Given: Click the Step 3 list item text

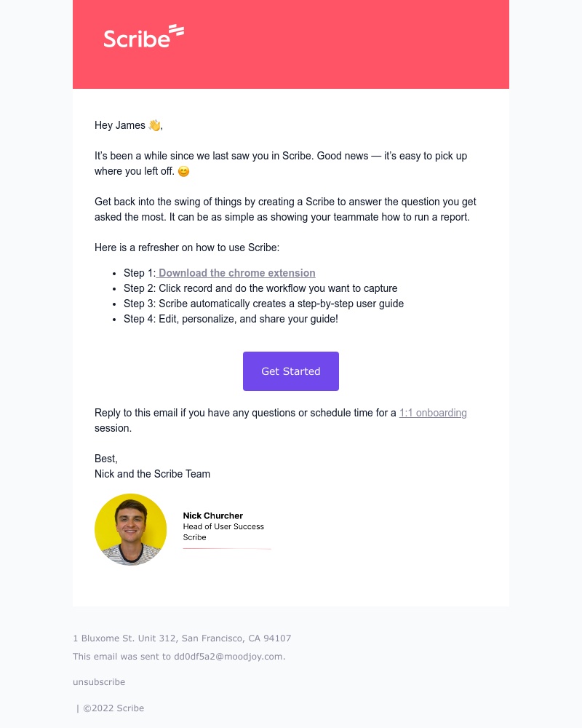Looking at the screenshot, I should 263,304.
